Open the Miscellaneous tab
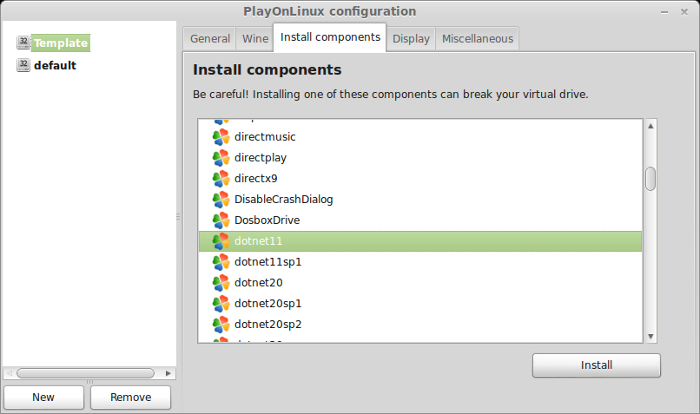The height and width of the screenshot is (414, 700). point(477,39)
